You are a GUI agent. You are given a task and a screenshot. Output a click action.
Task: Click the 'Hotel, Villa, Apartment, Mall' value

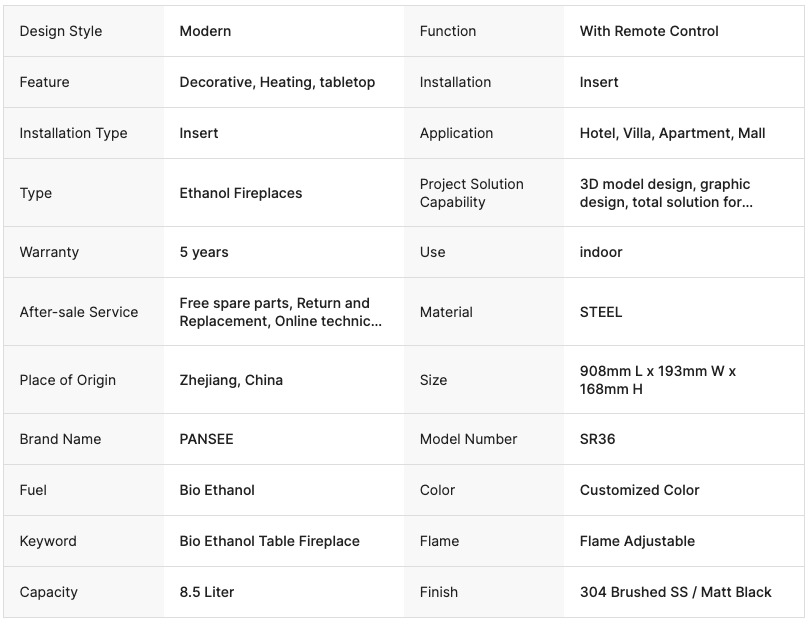[672, 133]
